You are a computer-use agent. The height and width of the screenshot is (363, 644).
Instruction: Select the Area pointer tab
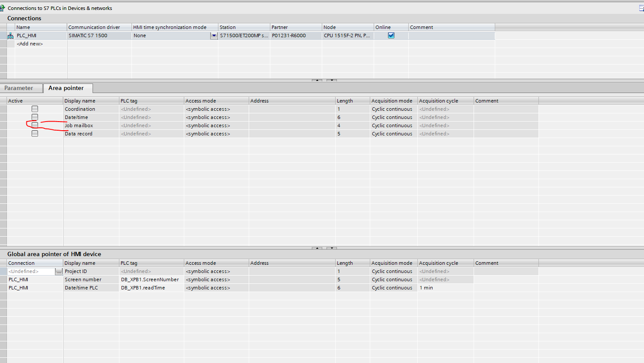pos(66,88)
